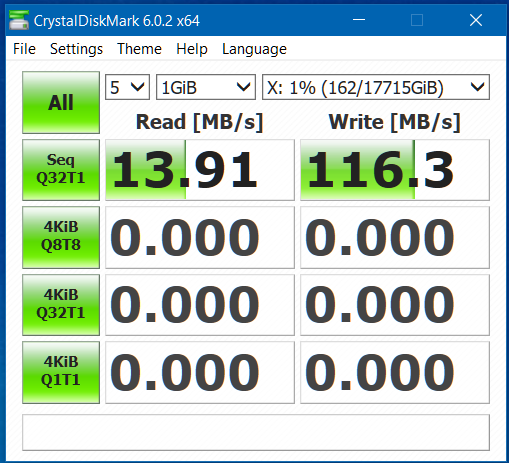This screenshot has width=509, height=463.
Task: Start the Seq Q32T1 test
Action: pos(61,170)
